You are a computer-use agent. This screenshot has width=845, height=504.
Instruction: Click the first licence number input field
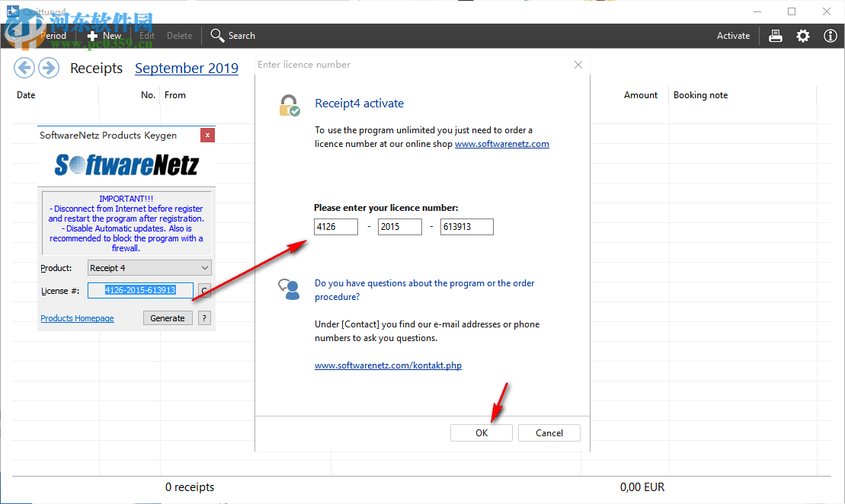pyautogui.click(x=335, y=226)
